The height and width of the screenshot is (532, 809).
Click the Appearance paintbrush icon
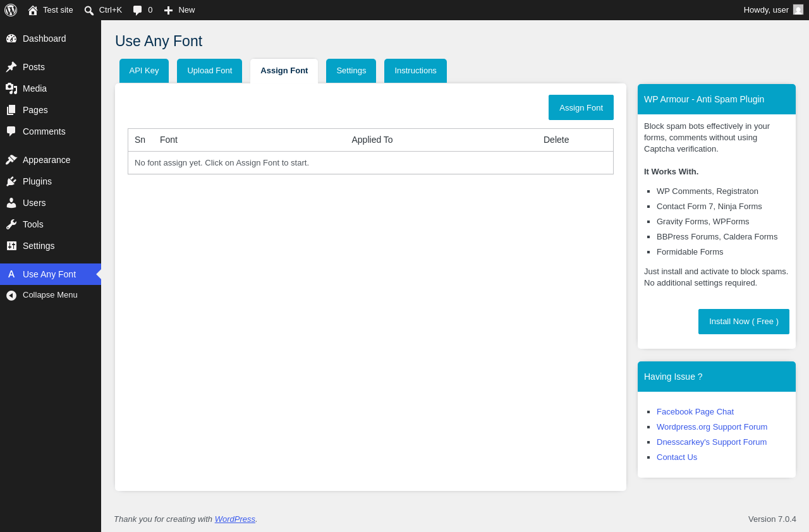pyautogui.click(x=11, y=160)
